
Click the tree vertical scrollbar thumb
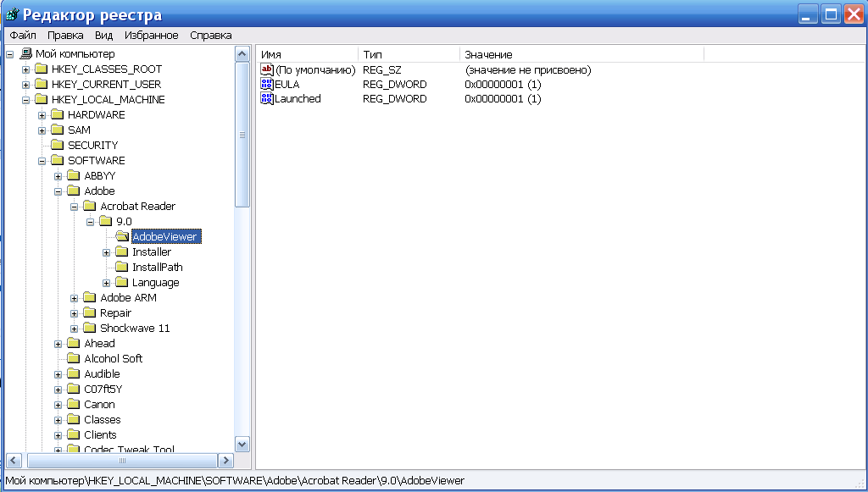[x=242, y=135]
